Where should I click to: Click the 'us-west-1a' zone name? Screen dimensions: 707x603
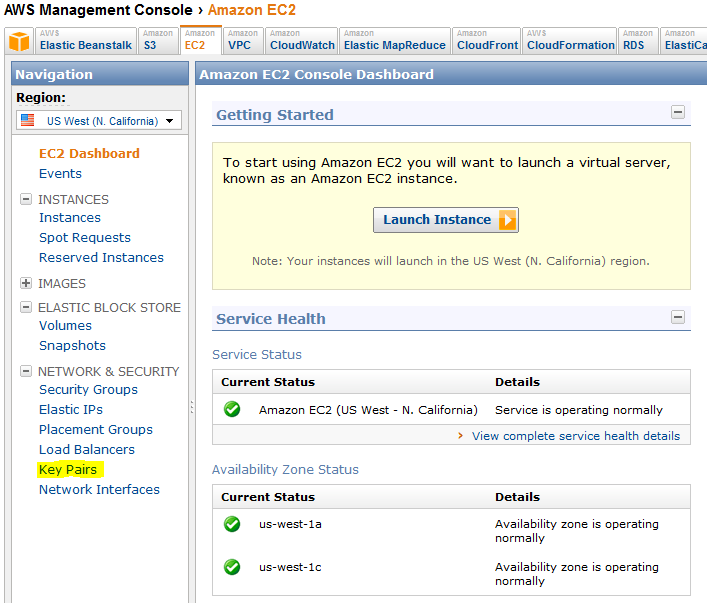point(290,524)
